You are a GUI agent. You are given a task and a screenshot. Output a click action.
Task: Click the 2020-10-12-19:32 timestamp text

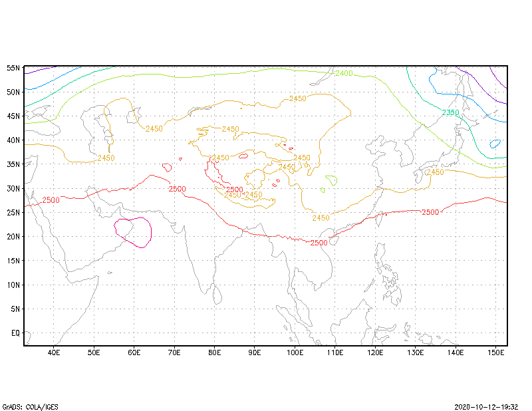[x=486, y=407]
